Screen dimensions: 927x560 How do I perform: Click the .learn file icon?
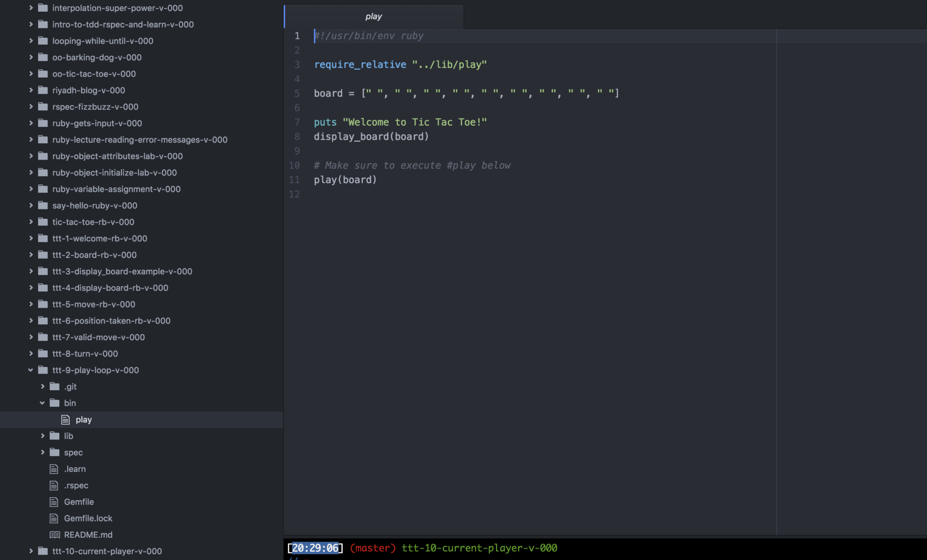pyautogui.click(x=53, y=469)
